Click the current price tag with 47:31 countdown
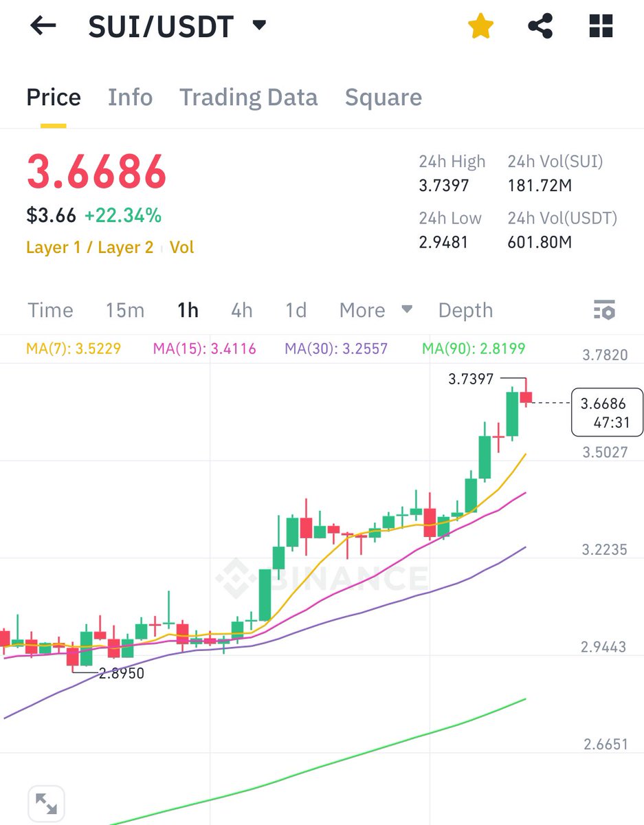644x825 pixels. 607,413
